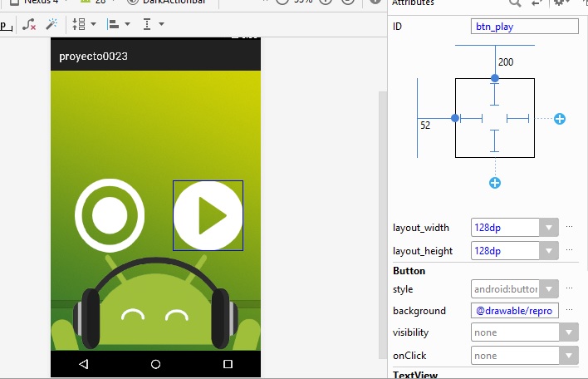Click the left constraint anchor dot
This screenshot has width=588, height=379.
(455, 118)
